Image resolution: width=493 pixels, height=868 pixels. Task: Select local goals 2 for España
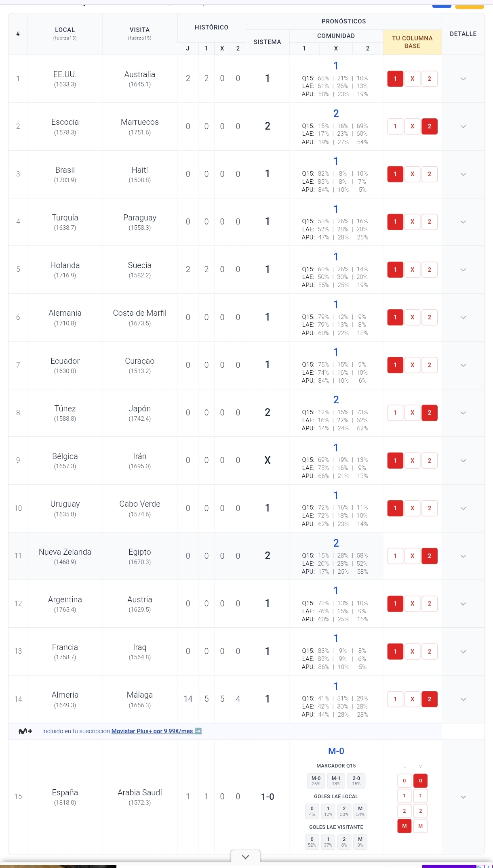pyautogui.click(x=404, y=811)
